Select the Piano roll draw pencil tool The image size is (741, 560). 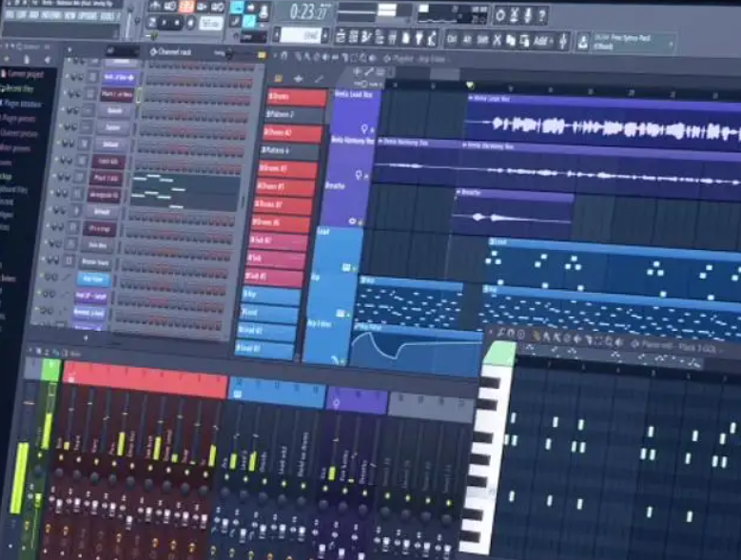point(536,337)
